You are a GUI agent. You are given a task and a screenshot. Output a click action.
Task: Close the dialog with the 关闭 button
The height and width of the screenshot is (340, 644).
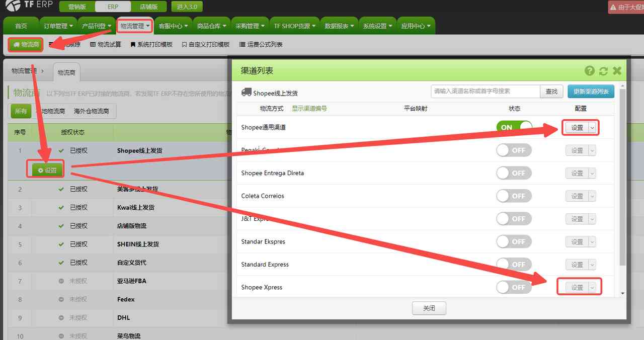coord(429,308)
